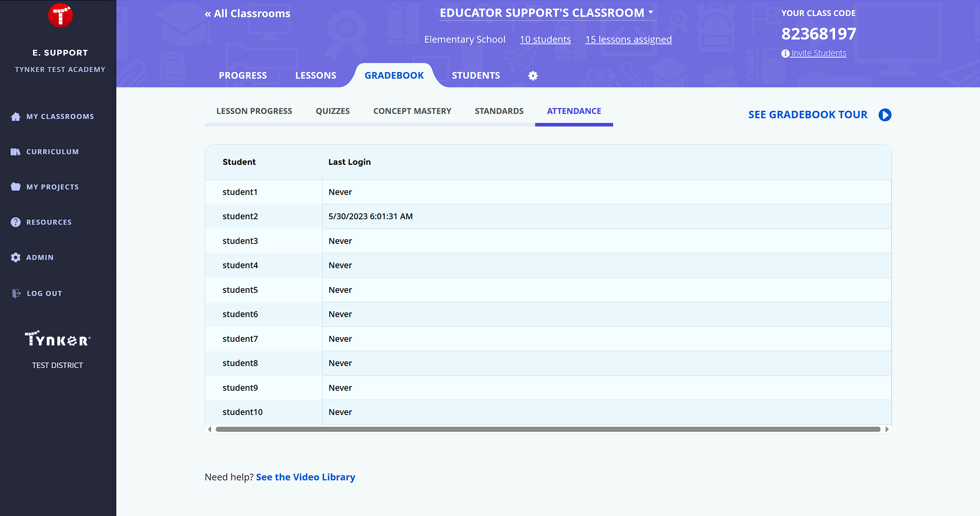Click left arrow of horizontal scrollbar
The height and width of the screenshot is (516, 980).
pyautogui.click(x=209, y=429)
